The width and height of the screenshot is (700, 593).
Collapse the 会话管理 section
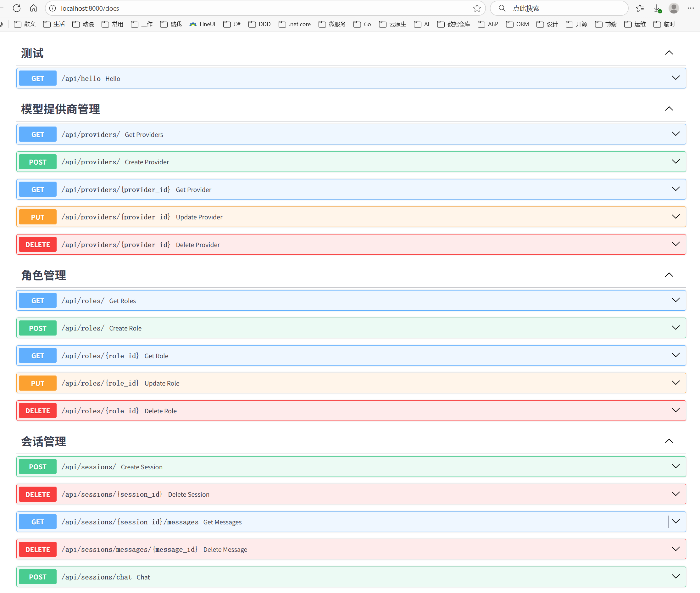[x=669, y=441]
